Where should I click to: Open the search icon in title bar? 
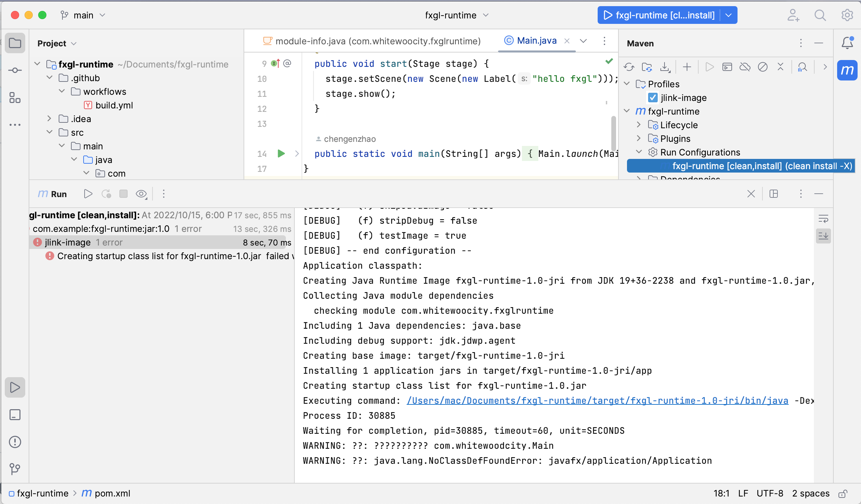click(x=820, y=15)
